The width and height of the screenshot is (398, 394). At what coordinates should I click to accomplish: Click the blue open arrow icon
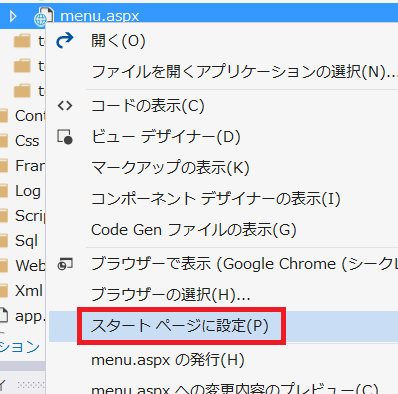pos(65,40)
